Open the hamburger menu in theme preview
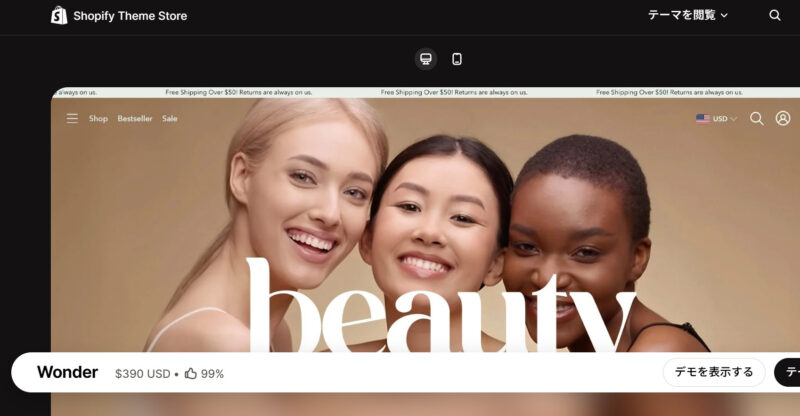 (x=72, y=118)
